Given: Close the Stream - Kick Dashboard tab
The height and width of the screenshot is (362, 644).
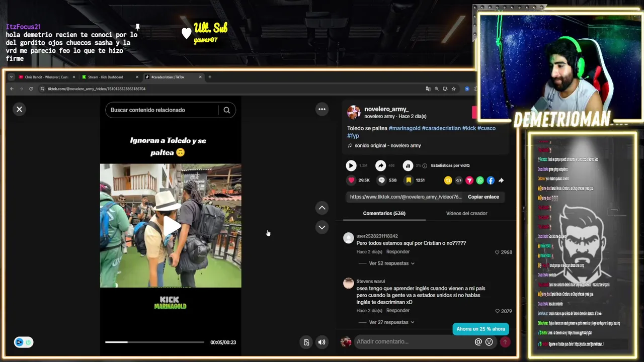Looking at the screenshot, I should 137,77.
